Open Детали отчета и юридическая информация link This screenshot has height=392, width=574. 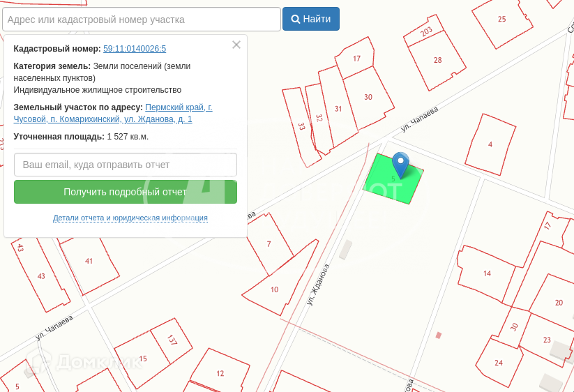click(130, 218)
